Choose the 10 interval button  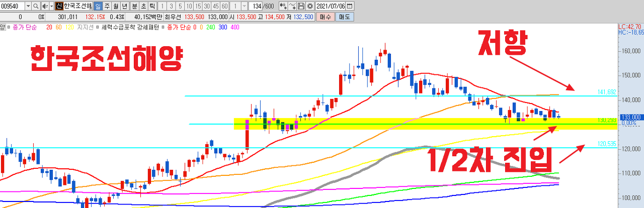(x=189, y=6)
